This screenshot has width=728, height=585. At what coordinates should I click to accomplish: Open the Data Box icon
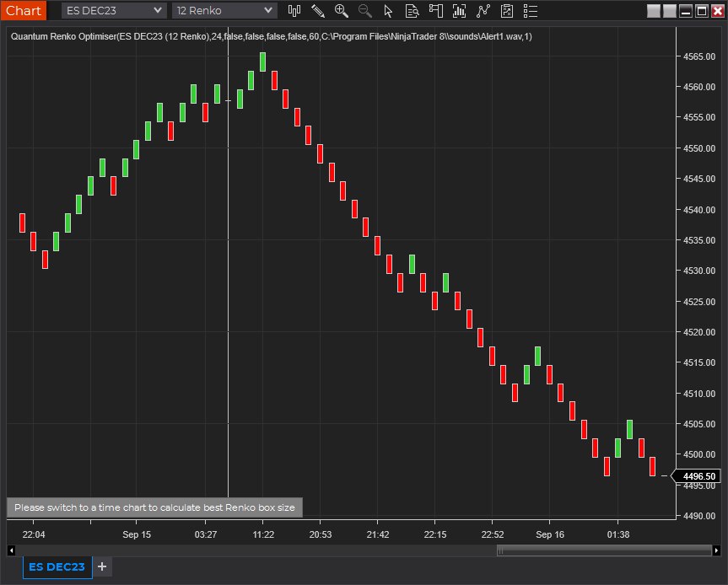point(413,11)
